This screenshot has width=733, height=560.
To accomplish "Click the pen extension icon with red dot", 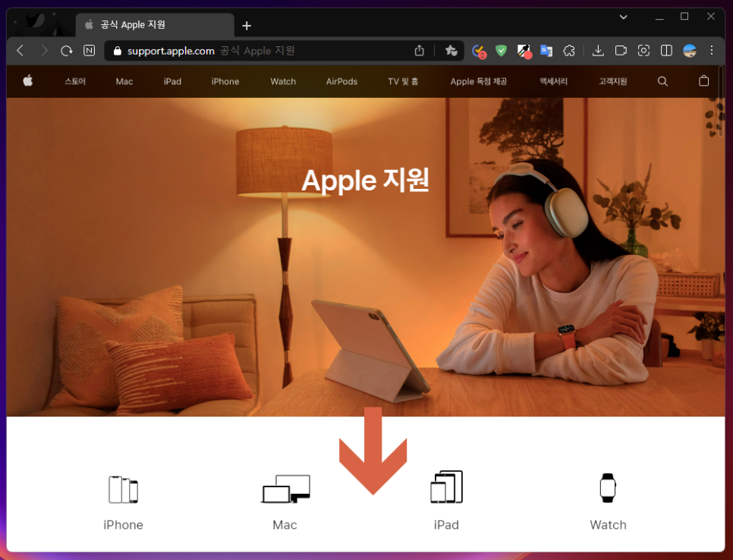I will [524, 51].
